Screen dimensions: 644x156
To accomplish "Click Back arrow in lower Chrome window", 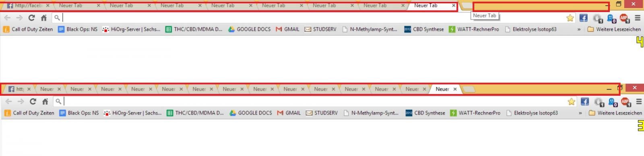I will coord(8,101).
